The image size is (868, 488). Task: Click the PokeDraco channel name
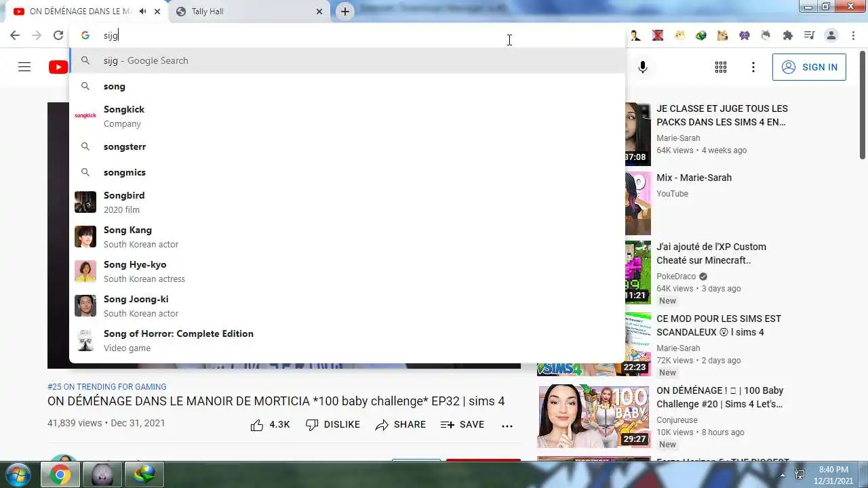tap(676, 277)
